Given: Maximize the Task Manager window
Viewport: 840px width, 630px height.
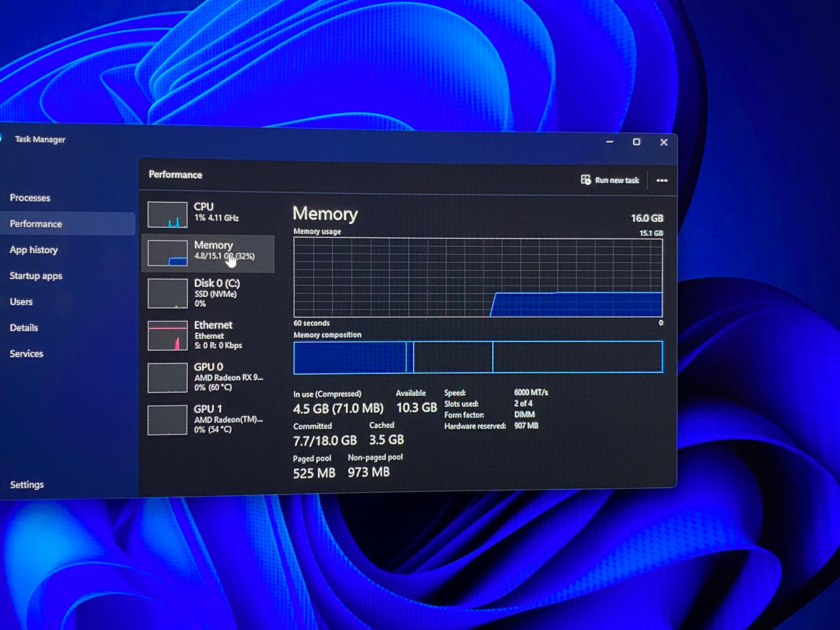Looking at the screenshot, I should tap(637, 142).
